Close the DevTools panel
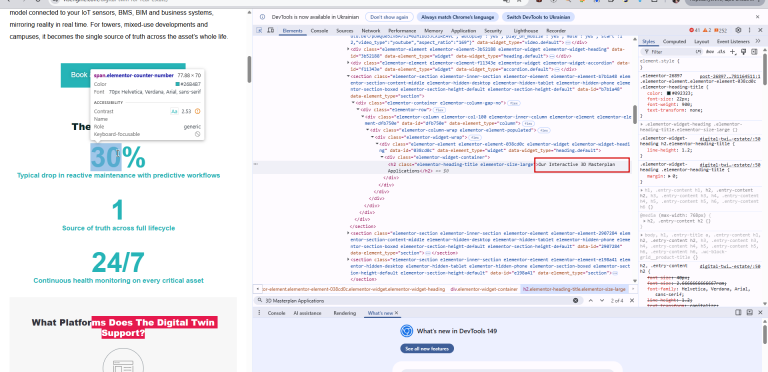The width and height of the screenshot is (768, 372). [760, 30]
